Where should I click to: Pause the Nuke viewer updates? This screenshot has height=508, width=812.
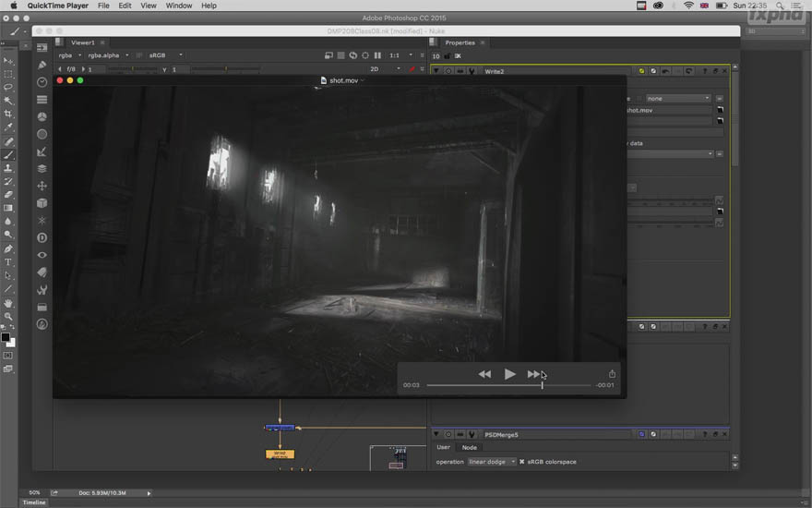click(377, 55)
